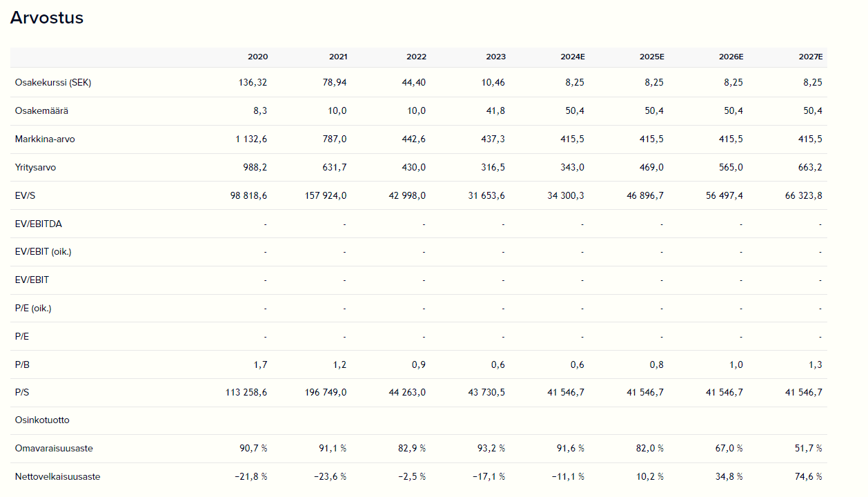Click the 74,6 % net gearing cell
868x497 pixels.
click(808, 476)
